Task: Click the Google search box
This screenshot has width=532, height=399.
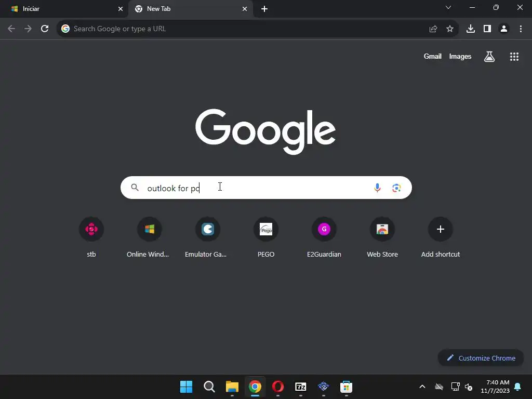Action: click(x=266, y=188)
